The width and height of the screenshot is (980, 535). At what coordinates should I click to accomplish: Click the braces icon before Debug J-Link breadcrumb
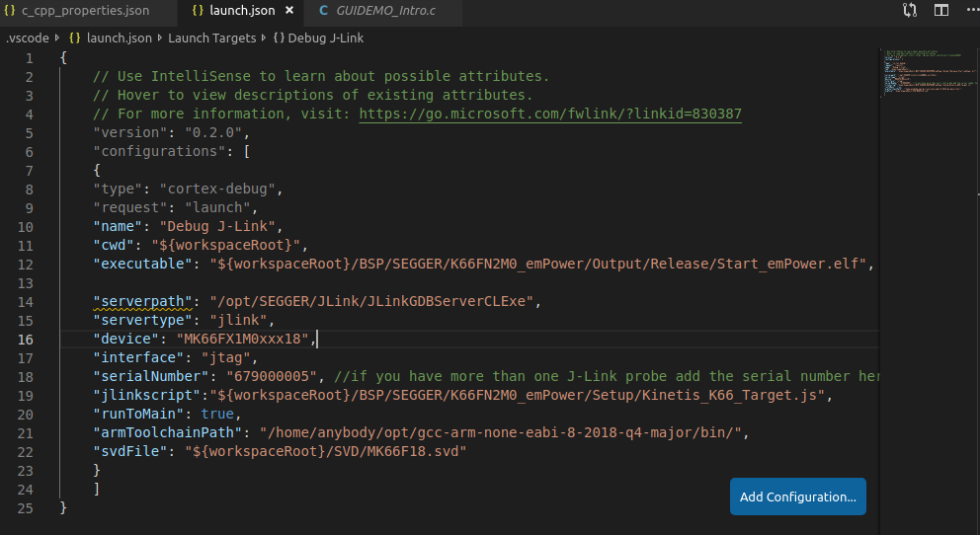(x=278, y=38)
